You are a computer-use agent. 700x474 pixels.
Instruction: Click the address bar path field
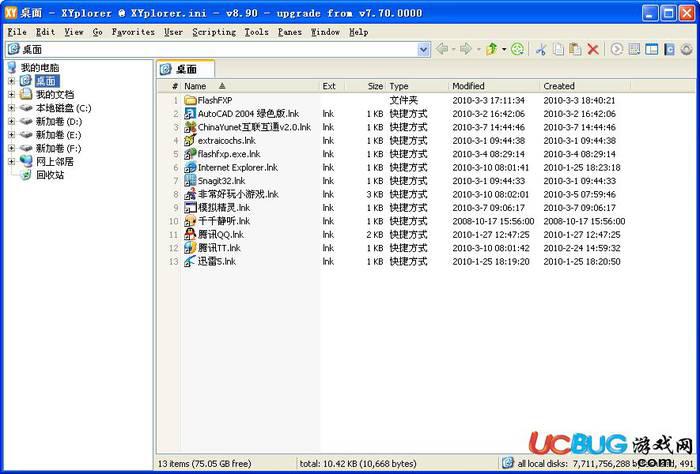tap(219, 49)
